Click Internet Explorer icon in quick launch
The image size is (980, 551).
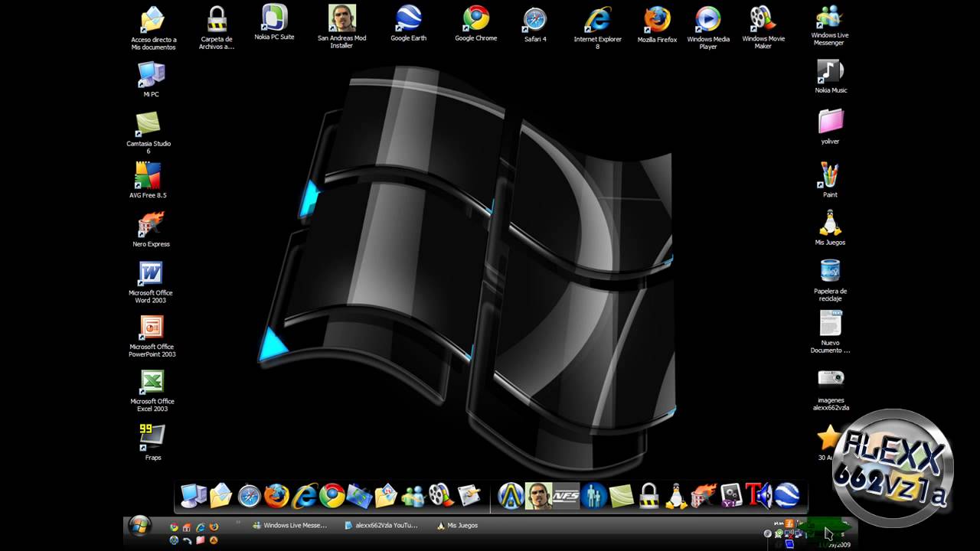(x=200, y=527)
